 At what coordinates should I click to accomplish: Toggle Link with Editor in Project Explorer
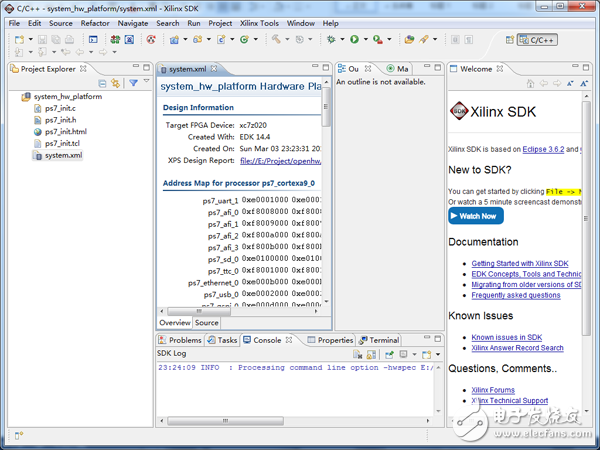(x=117, y=83)
